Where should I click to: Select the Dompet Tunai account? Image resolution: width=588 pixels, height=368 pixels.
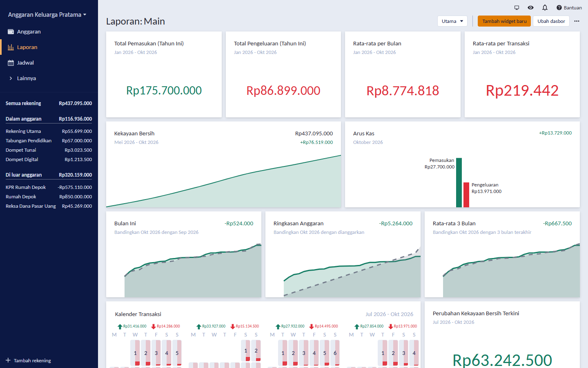(49, 150)
